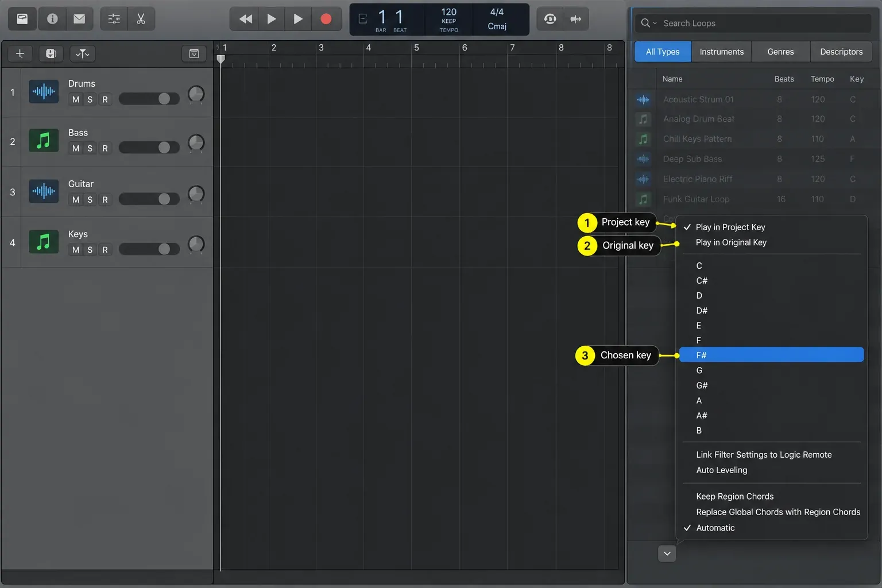
Task: Click the Guitar track waveform icon
Action: click(44, 191)
